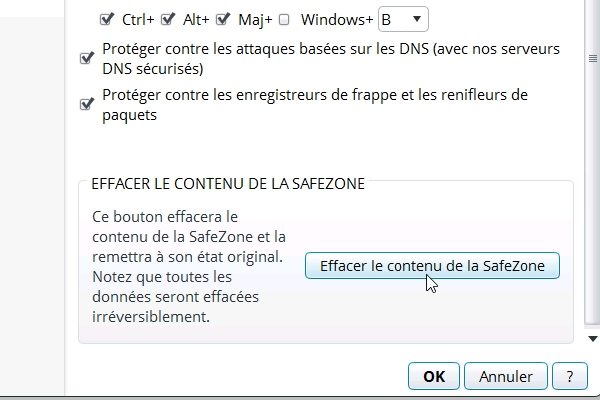The height and width of the screenshot is (400, 600).
Task: Confirm settings with the OK button
Action: 434,376
